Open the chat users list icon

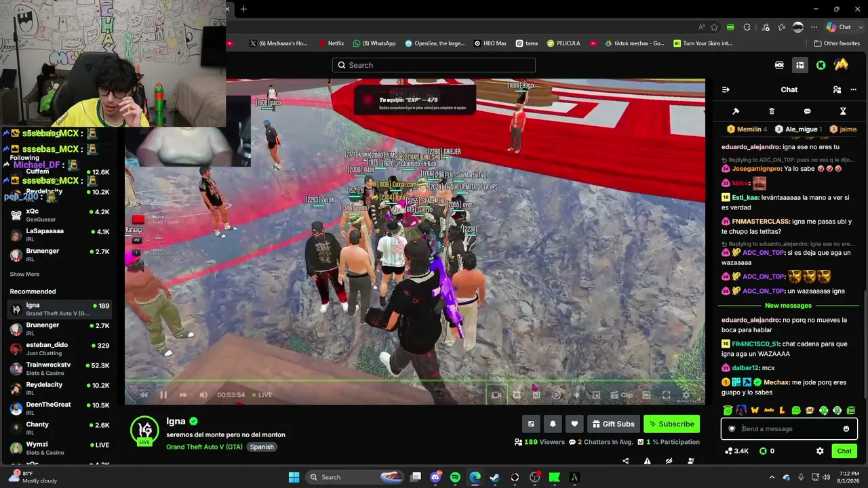click(x=837, y=89)
